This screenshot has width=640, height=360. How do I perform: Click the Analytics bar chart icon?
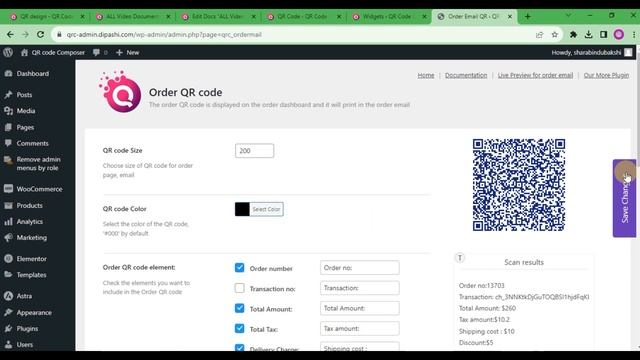tap(8, 222)
